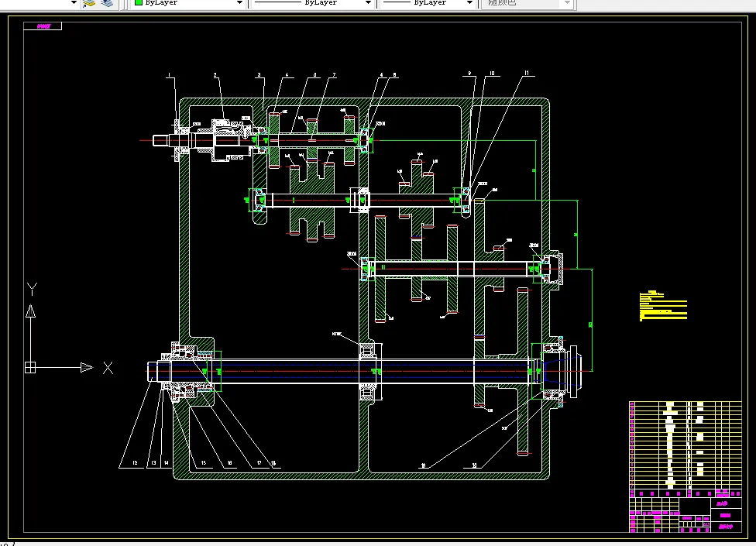Open the lineweight ByLayer dropdown

[x=427, y=3]
